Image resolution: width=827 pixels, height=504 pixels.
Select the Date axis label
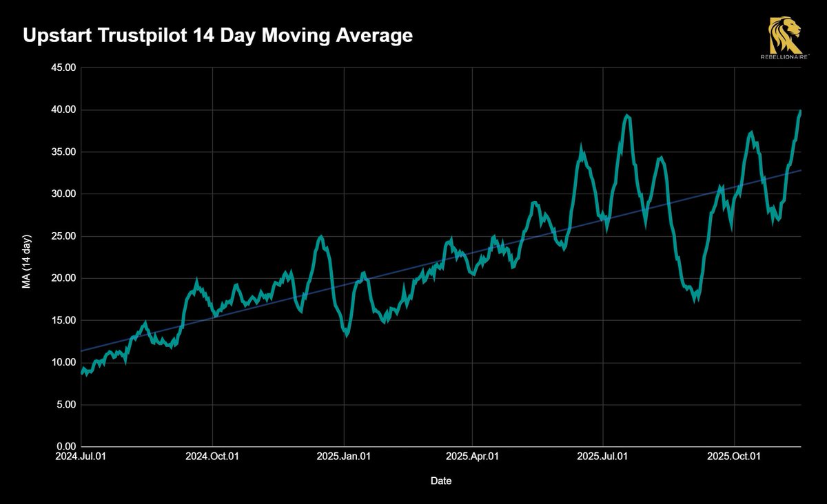(441, 481)
